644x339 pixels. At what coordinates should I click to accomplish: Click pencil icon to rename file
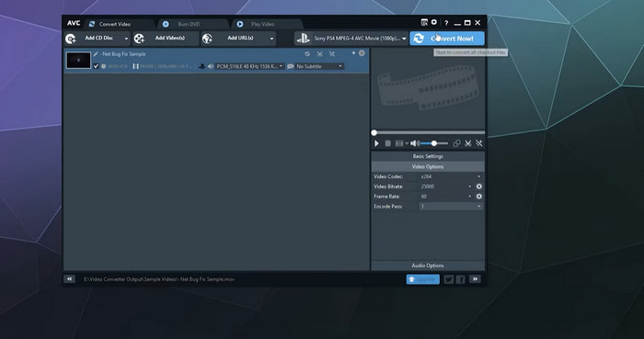[96, 54]
